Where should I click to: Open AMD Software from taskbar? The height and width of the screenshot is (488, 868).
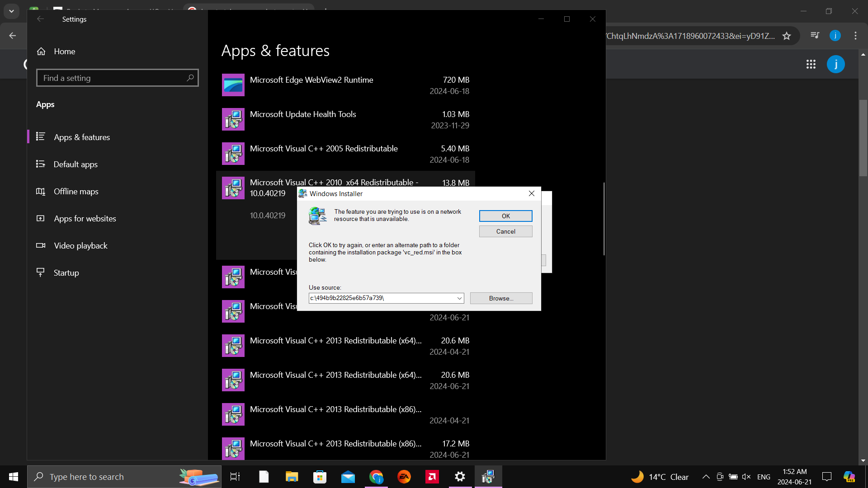coord(432,477)
